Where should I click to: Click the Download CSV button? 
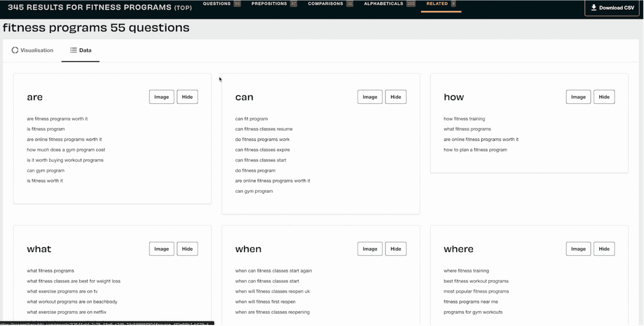[x=612, y=8]
